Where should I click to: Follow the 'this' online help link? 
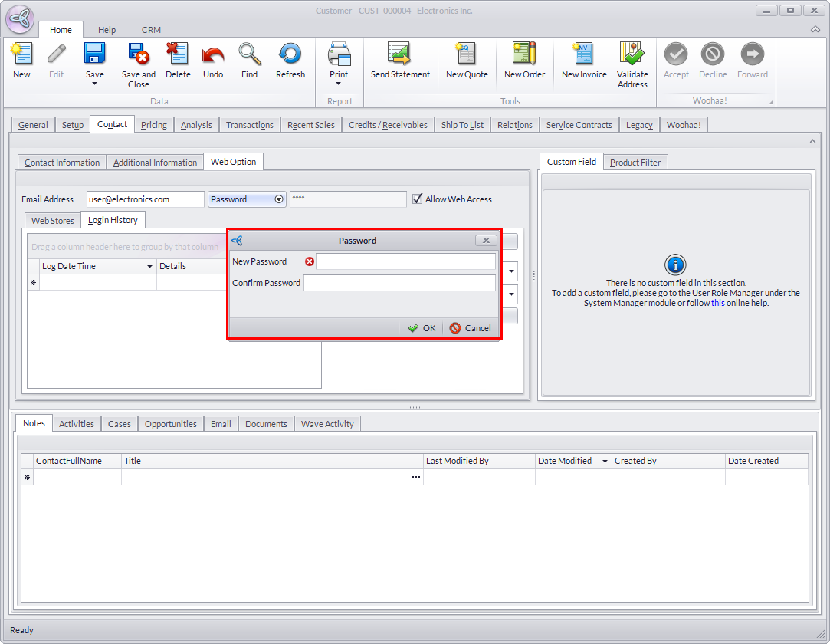pyautogui.click(x=717, y=303)
